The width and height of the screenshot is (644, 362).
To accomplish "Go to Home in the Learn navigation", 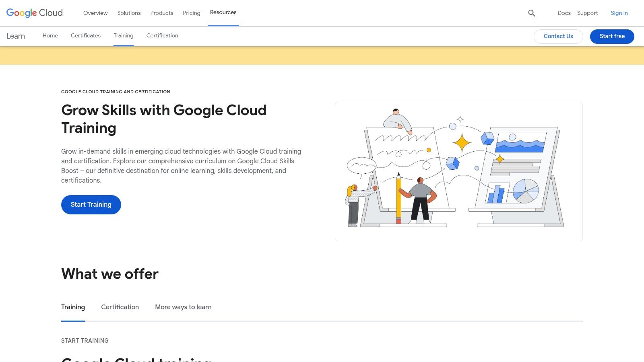I will [x=50, y=35].
